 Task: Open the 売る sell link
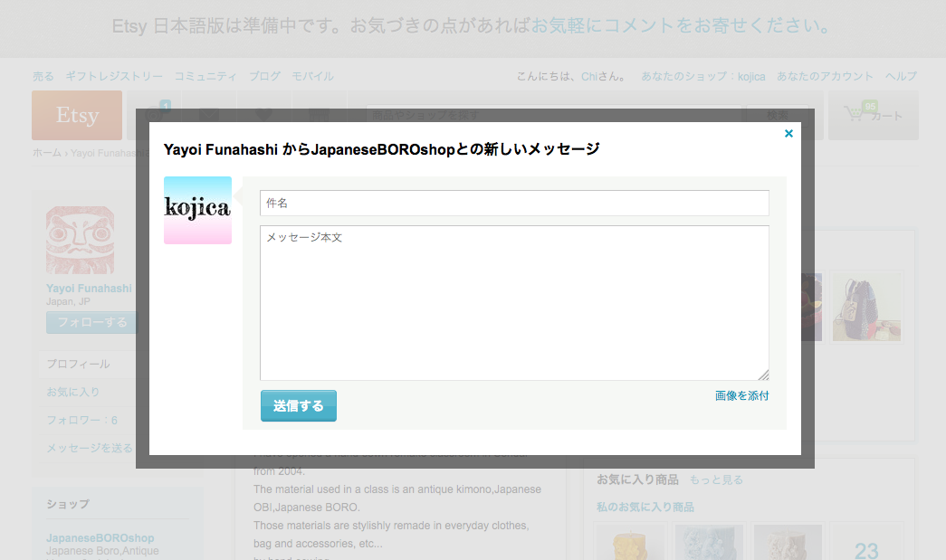(x=43, y=77)
